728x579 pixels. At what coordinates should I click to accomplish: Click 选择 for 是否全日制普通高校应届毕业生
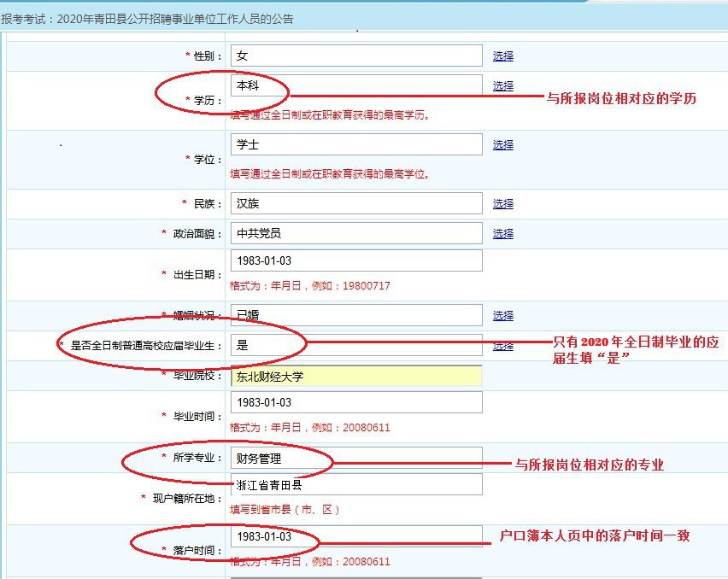(502, 346)
